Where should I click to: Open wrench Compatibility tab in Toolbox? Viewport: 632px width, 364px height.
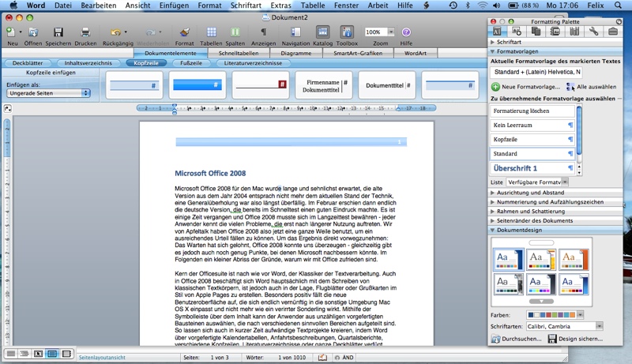click(x=594, y=32)
